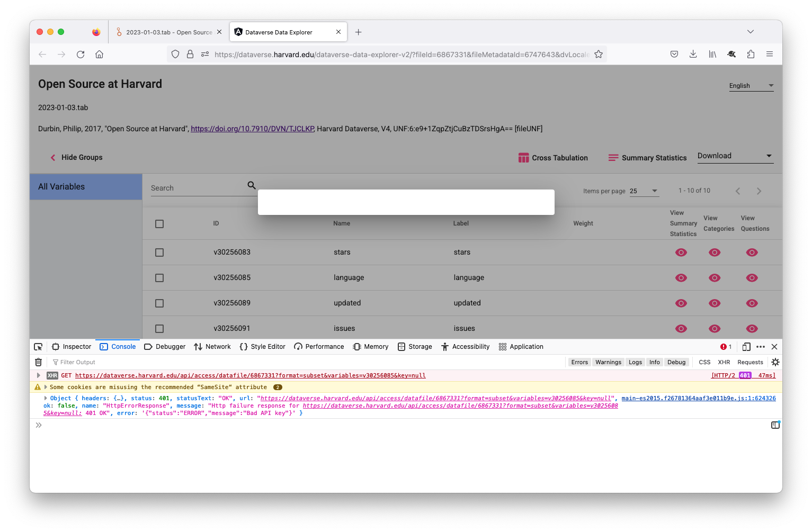Clear the console output with trash icon
812x532 pixels.
[38, 362]
